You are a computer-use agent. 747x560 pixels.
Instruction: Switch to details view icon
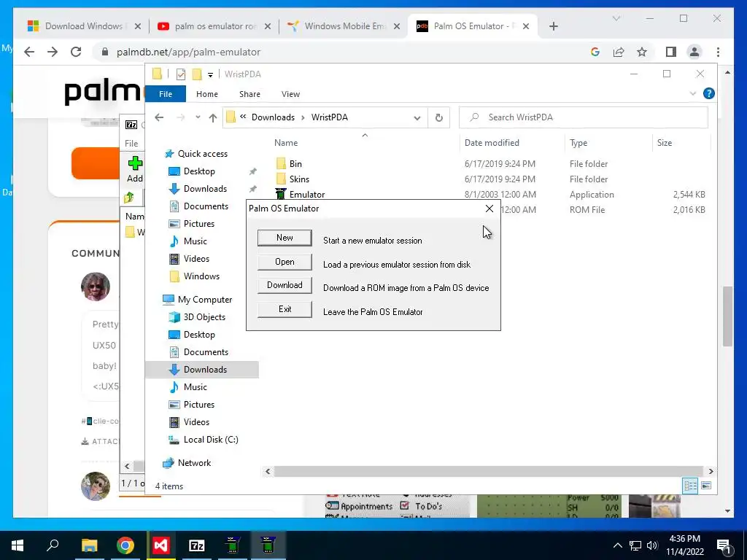[690, 486]
